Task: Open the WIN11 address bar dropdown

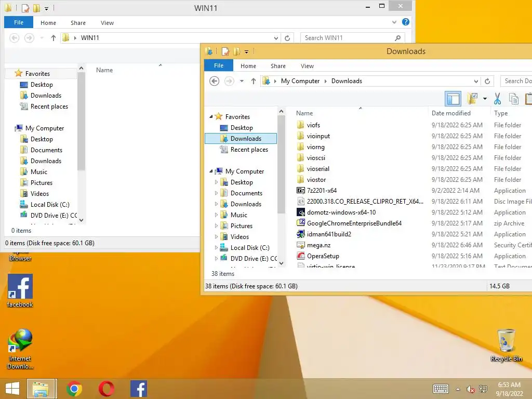Action: pyautogui.click(x=276, y=38)
